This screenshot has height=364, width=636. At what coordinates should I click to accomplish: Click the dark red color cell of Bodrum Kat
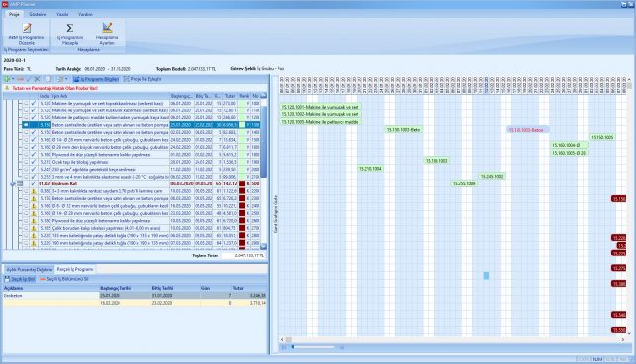(242, 184)
